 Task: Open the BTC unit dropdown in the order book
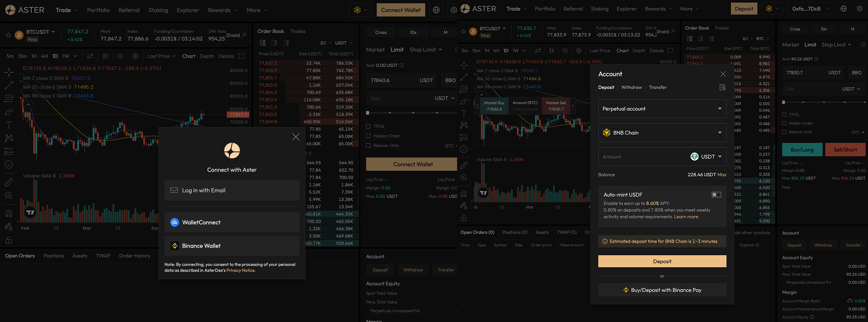763,38
